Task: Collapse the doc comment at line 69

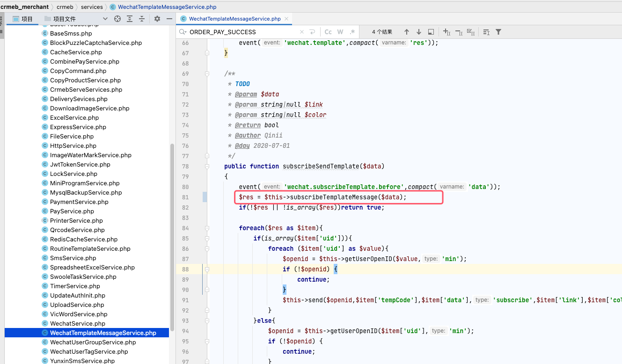Action: tap(207, 73)
